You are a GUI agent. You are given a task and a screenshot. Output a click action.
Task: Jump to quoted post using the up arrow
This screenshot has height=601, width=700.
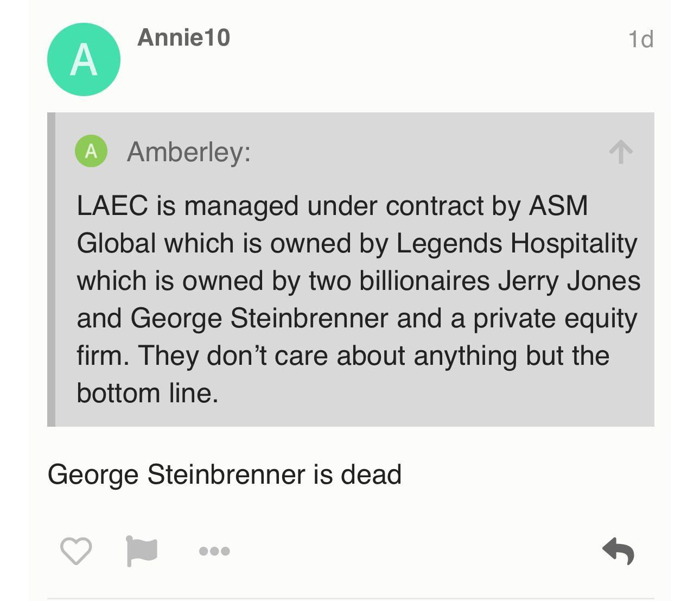point(621,152)
